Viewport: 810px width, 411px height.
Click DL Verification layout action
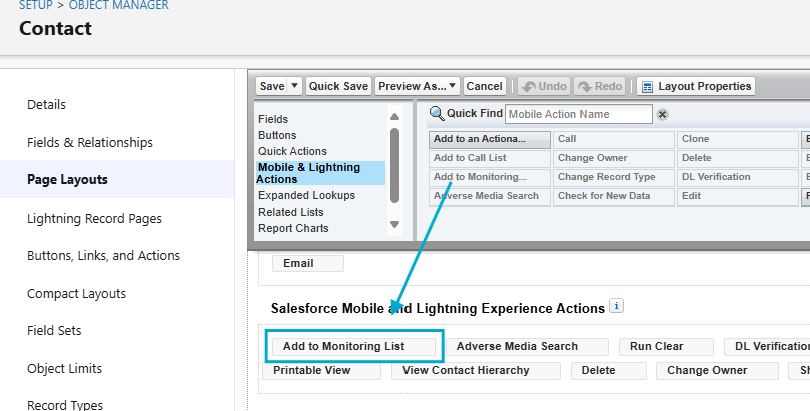tap(767, 346)
